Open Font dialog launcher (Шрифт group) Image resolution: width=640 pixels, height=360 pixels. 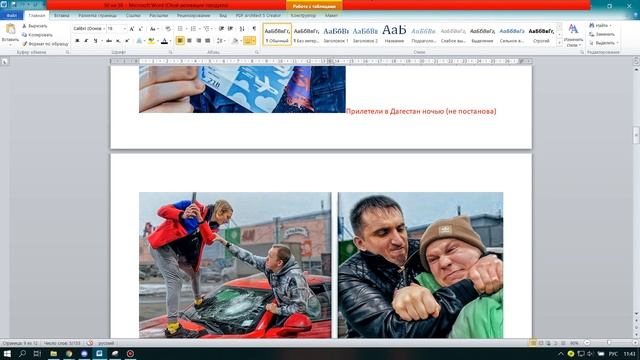170,52
